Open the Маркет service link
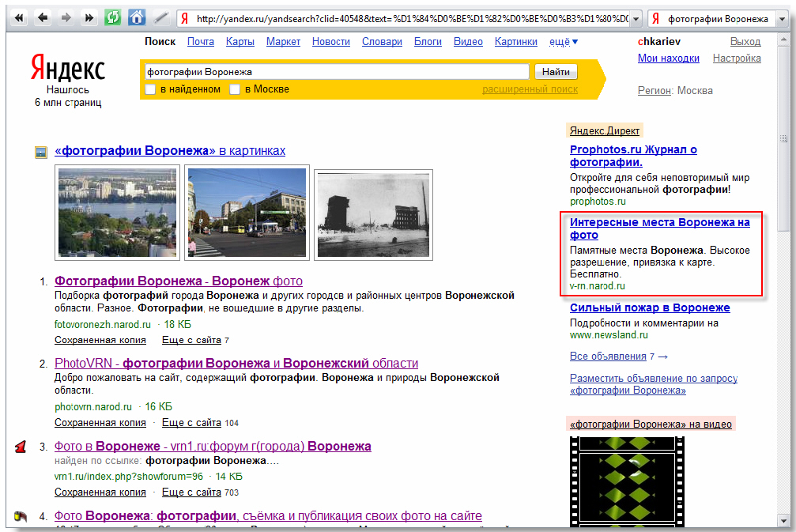796x532 pixels. pyautogui.click(x=283, y=42)
